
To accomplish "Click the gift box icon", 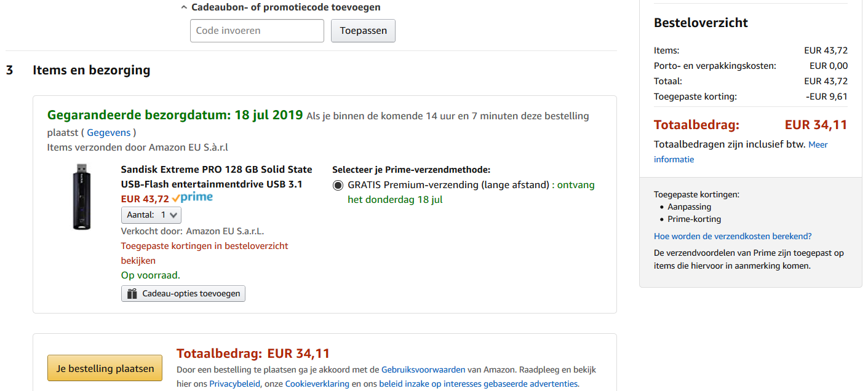I will (132, 294).
